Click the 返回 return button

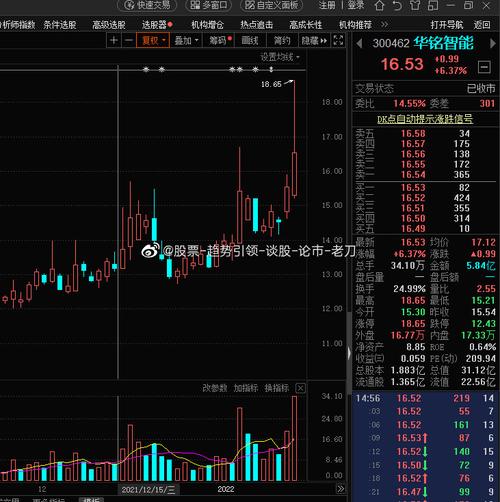click(x=482, y=25)
